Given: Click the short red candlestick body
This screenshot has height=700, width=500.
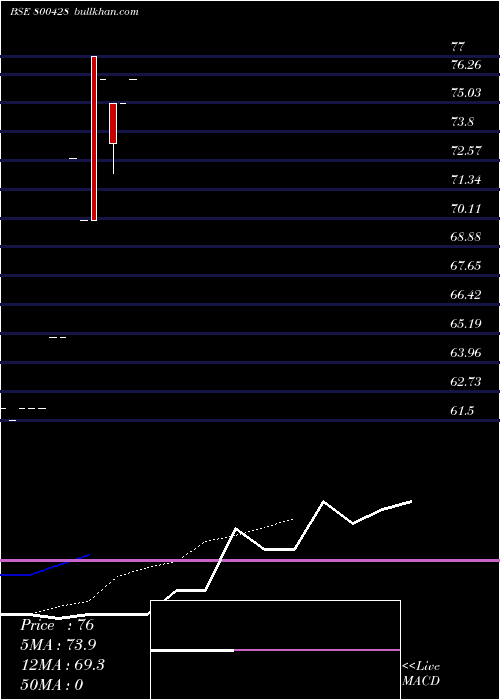Looking at the screenshot, I should click(113, 124).
